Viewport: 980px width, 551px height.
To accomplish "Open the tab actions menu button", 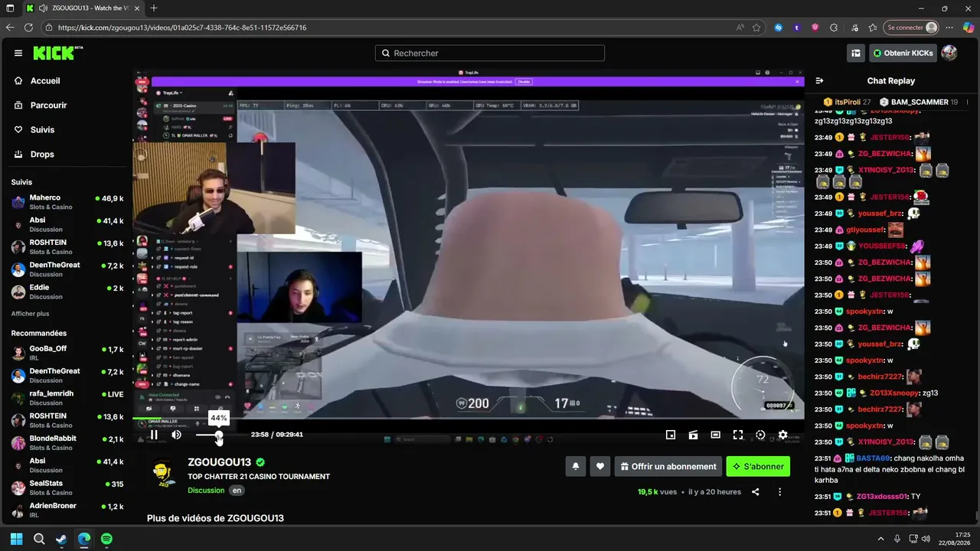I will tap(10, 8).
